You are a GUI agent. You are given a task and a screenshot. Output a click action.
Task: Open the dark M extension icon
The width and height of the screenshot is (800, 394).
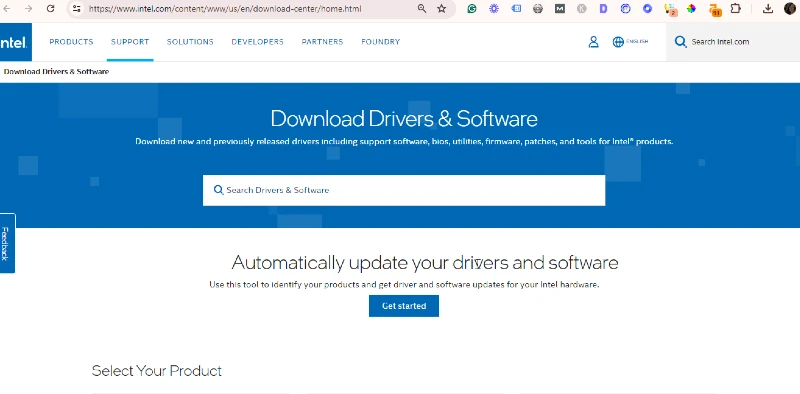[x=560, y=9]
